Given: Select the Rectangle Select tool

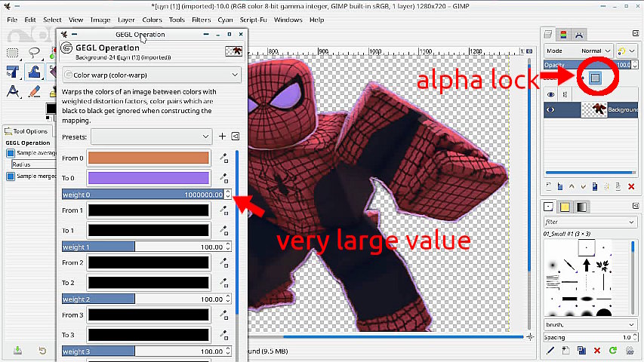Looking at the screenshot, I should [x=13, y=53].
